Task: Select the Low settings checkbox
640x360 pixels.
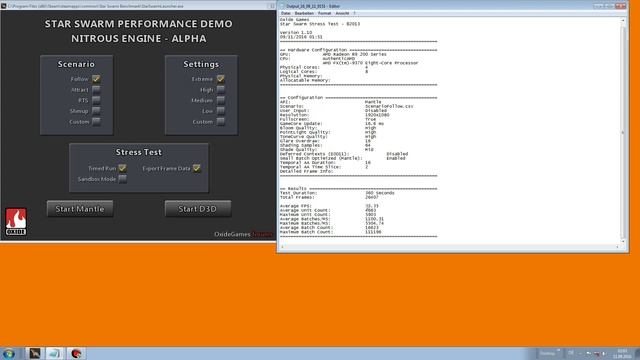Action: [220, 111]
